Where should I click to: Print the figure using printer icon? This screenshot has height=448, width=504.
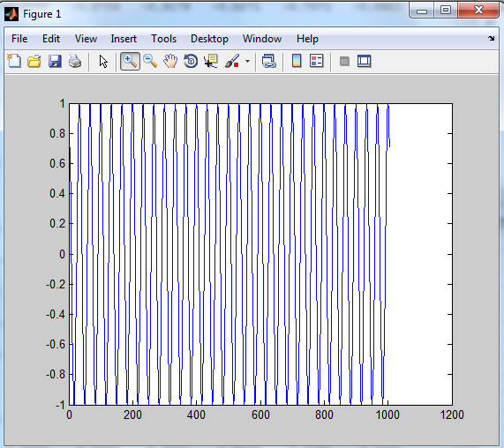pos(75,61)
